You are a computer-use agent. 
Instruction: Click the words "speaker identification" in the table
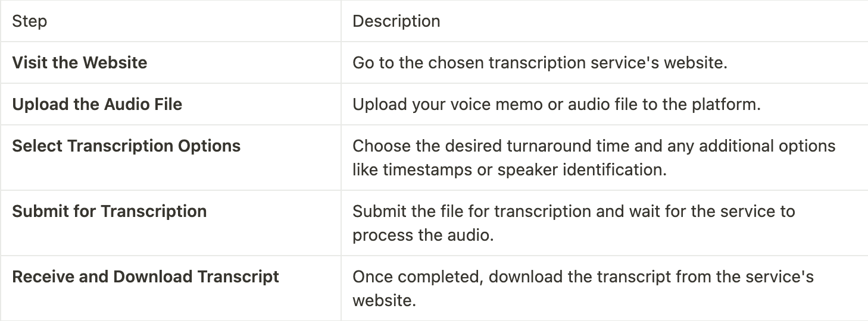pos(580,169)
